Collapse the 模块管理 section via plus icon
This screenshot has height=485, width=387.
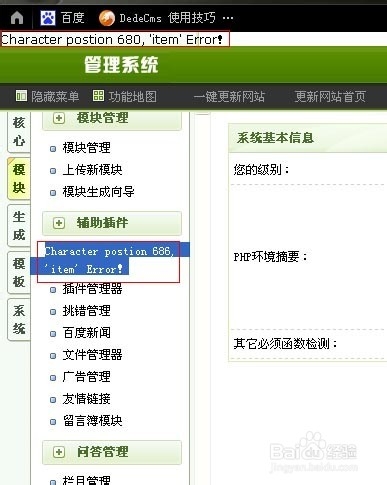[59, 118]
